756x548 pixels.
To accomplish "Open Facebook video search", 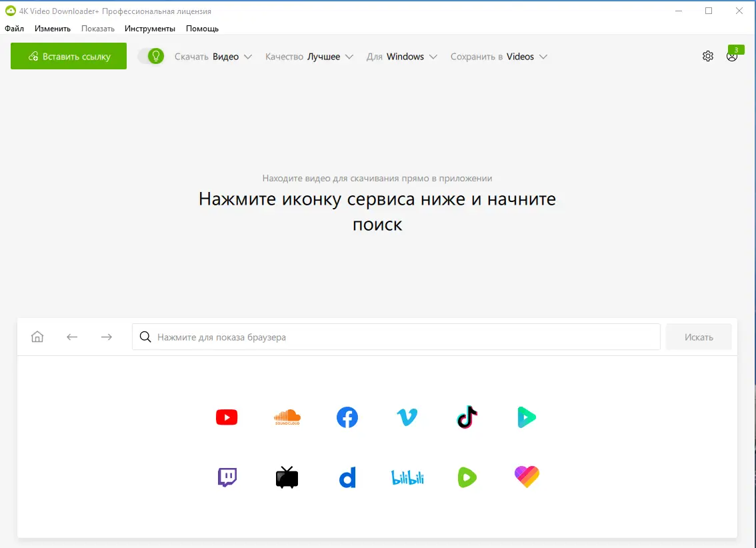I will 347,417.
